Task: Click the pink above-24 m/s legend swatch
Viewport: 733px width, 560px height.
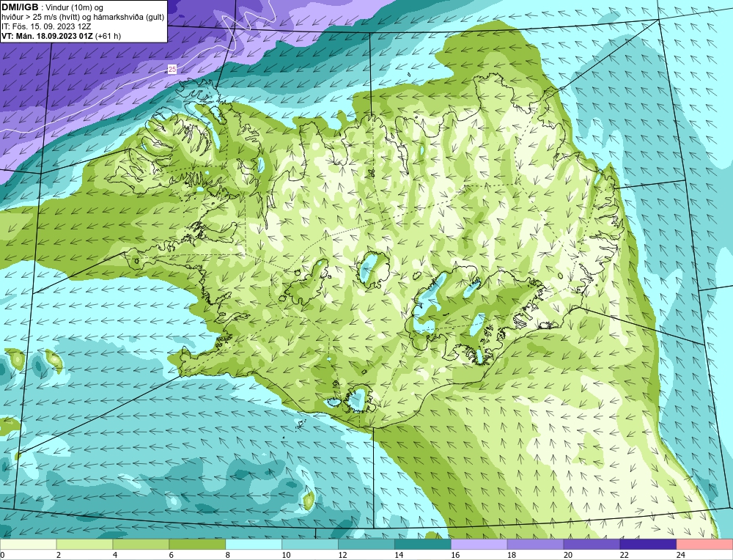Action: point(704,545)
